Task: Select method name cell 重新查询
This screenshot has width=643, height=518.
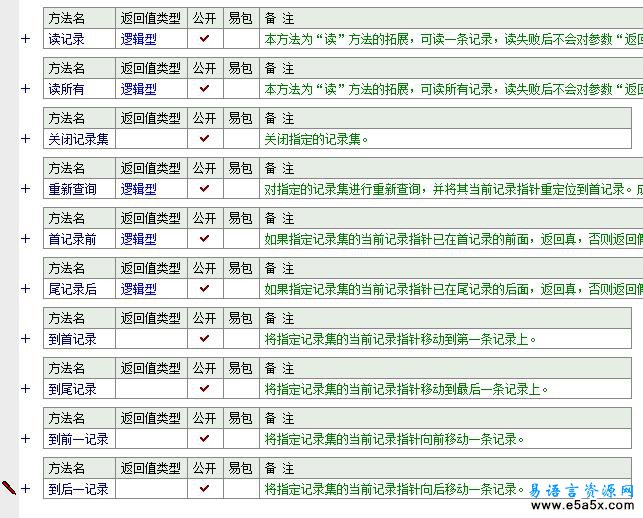Action: pyautogui.click(x=79, y=189)
